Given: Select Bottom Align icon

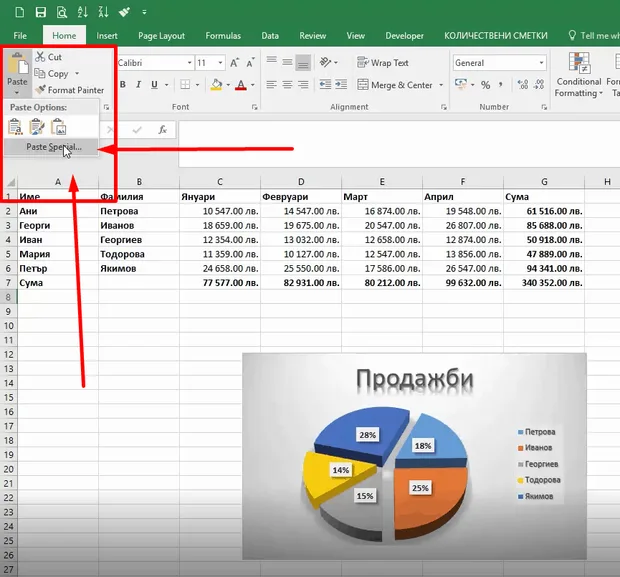Looking at the screenshot, I should point(303,62).
